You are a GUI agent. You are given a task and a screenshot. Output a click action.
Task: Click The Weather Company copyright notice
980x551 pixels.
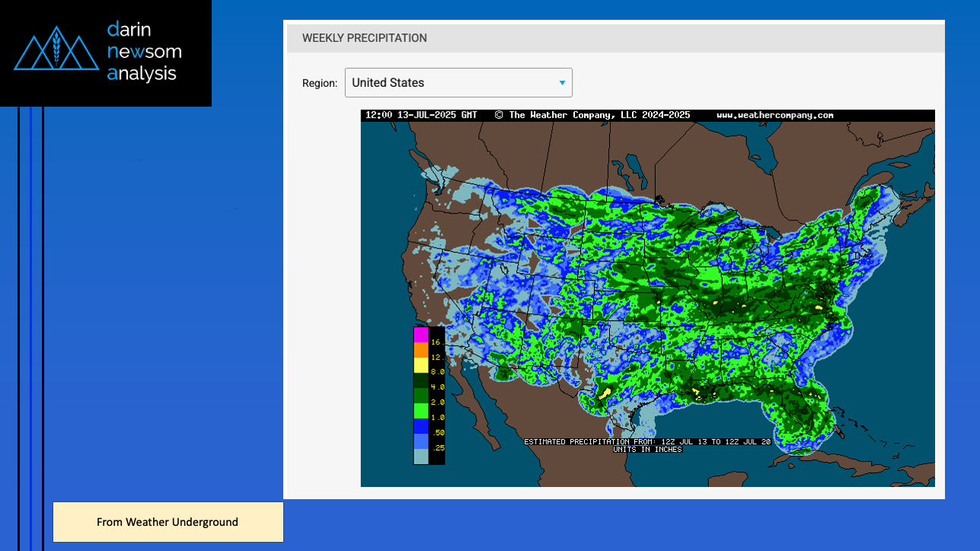(x=592, y=116)
